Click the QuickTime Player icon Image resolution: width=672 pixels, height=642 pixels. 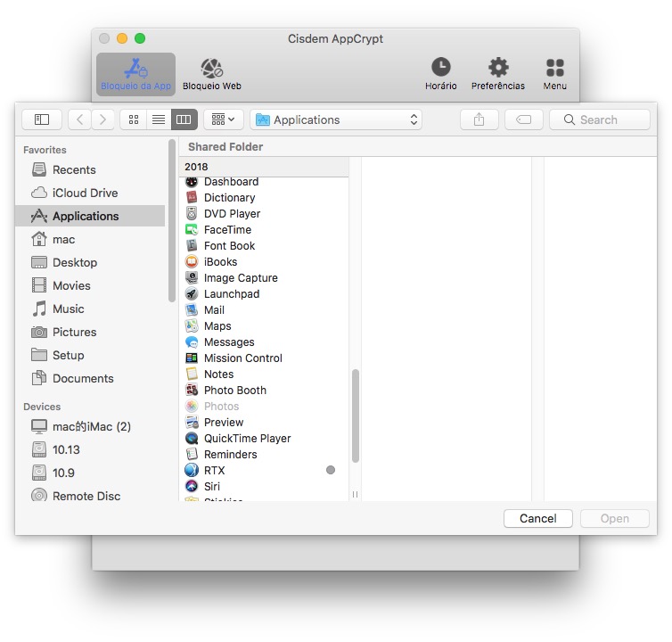click(x=192, y=439)
